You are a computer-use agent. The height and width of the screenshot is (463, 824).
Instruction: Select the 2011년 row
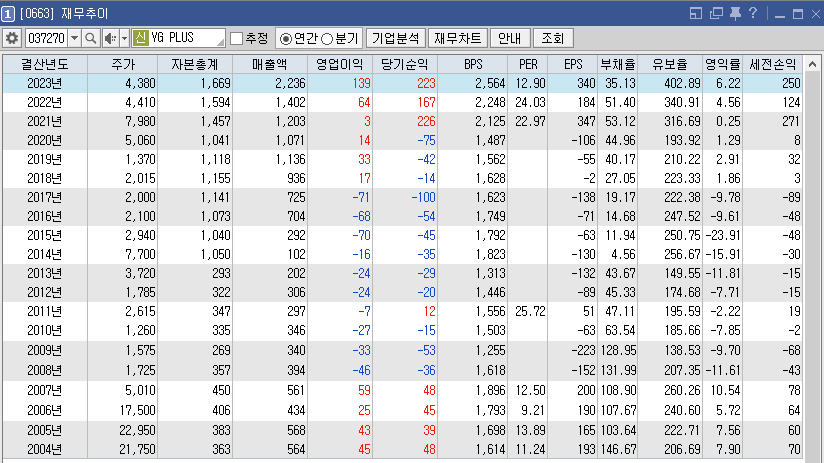tap(403, 311)
